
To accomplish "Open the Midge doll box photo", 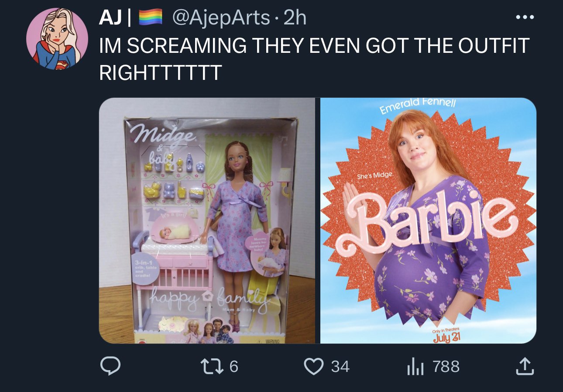I will (x=207, y=220).
